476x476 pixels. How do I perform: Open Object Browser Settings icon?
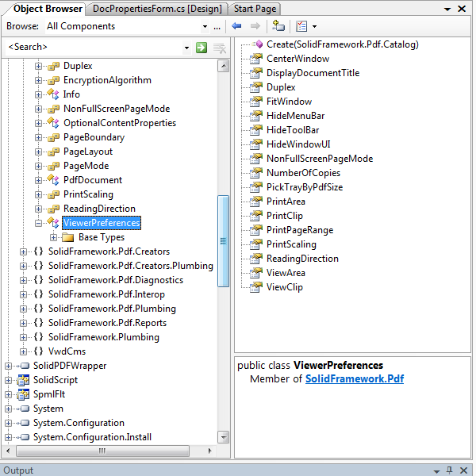[301, 26]
